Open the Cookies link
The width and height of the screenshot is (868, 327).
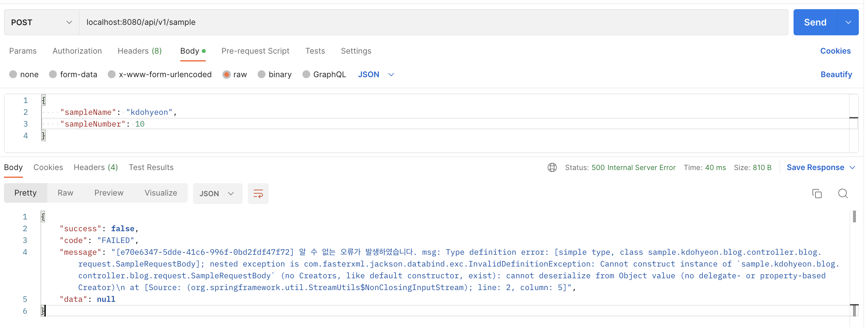[x=835, y=51]
